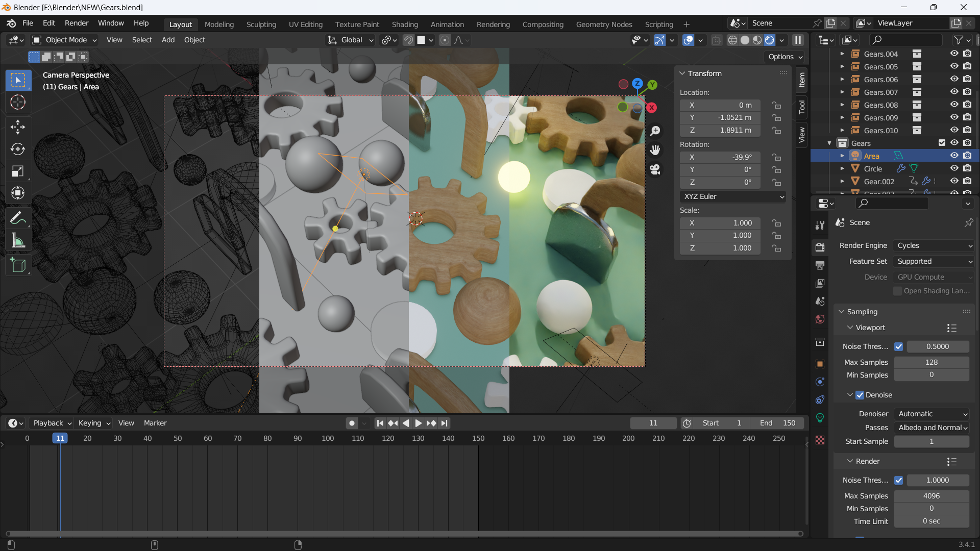Image resolution: width=980 pixels, height=551 pixels.
Task: Open Global transform orientation dropdown
Action: (x=351, y=40)
